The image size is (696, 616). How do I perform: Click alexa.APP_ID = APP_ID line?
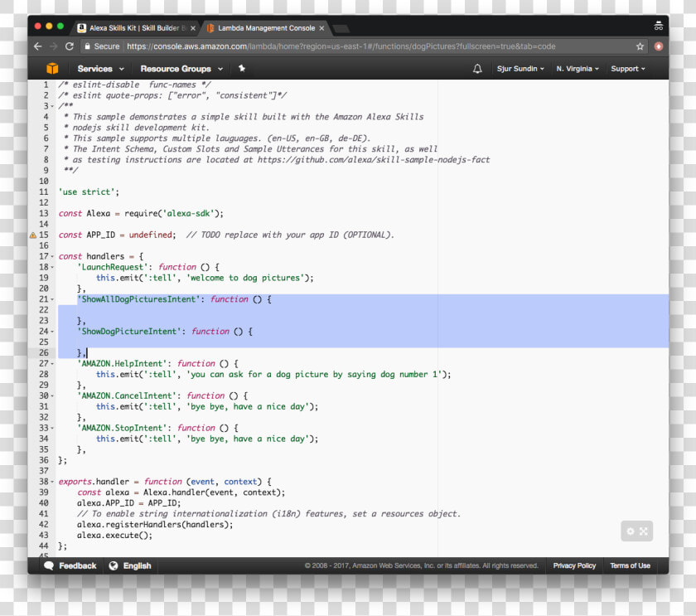128,502
